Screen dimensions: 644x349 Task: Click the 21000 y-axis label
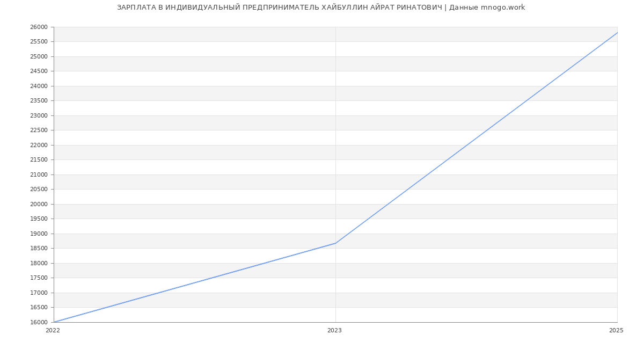[39, 175]
